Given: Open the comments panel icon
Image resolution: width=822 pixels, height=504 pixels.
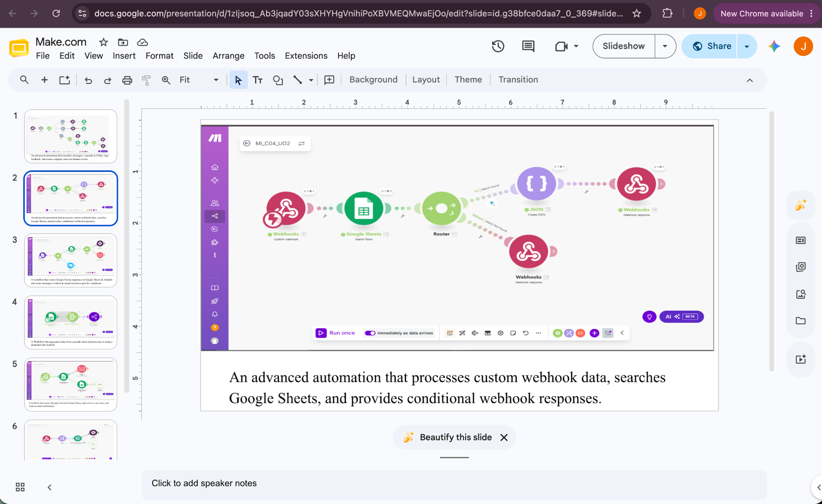Looking at the screenshot, I should coord(528,47).
